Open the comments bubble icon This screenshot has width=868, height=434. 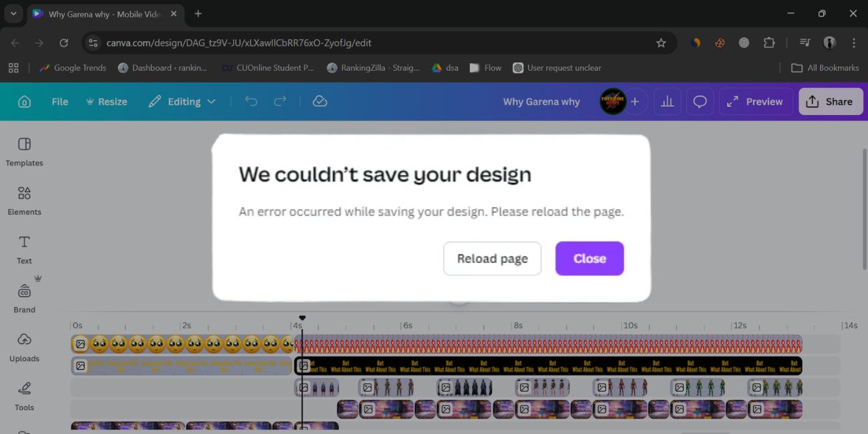click(700, 101)
